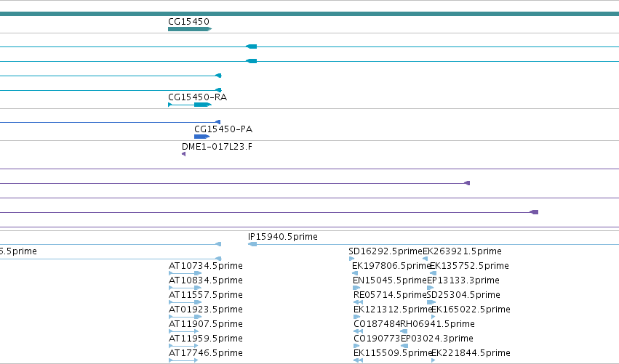Click the AT17746.5prime EST glyph
The height and width of the screenshot is (364, 619).
(x=183, y=360)
